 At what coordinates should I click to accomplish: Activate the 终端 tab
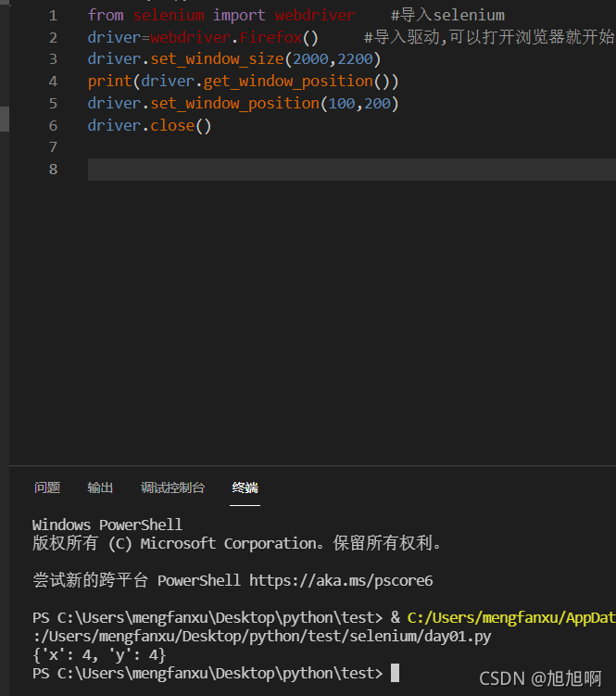pos(245,487)
